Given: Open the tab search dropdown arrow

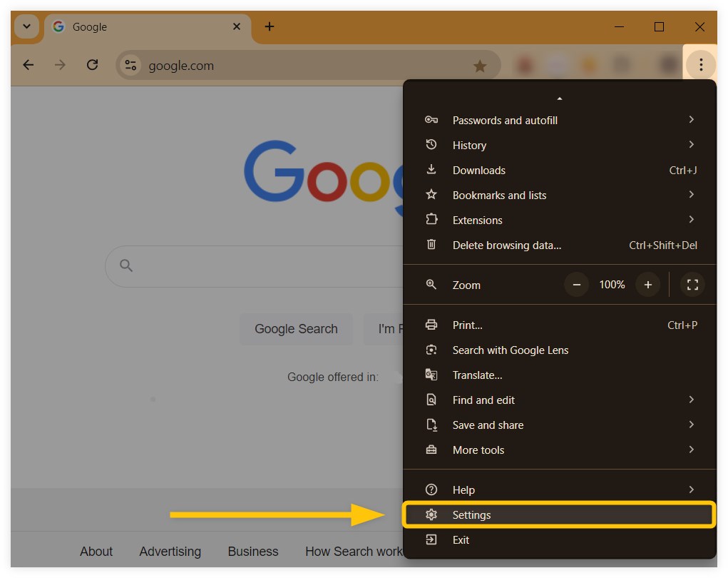Looking at the screenshot, I should 27,26.
